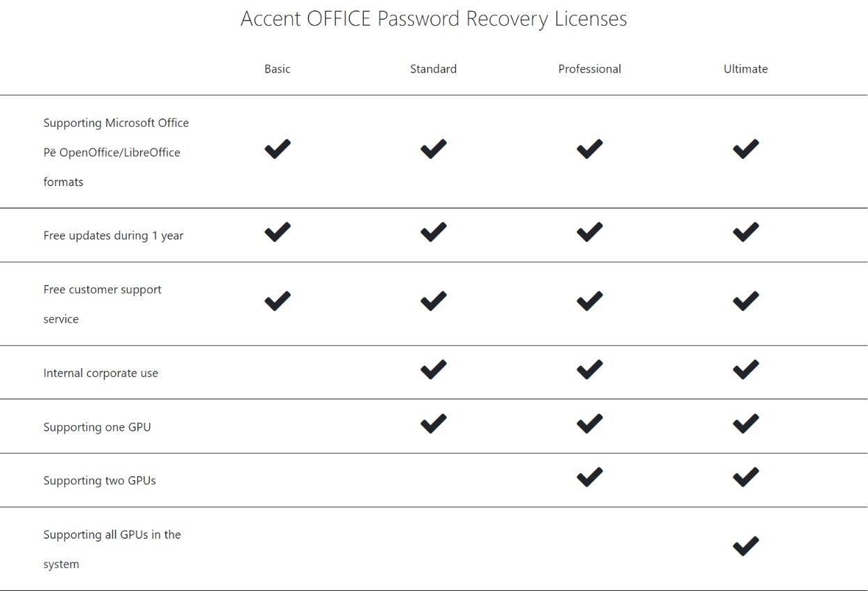Click Basic checkmark for Free updates row
This screenshot has height=591, width=868.
(x=277, y=232)
